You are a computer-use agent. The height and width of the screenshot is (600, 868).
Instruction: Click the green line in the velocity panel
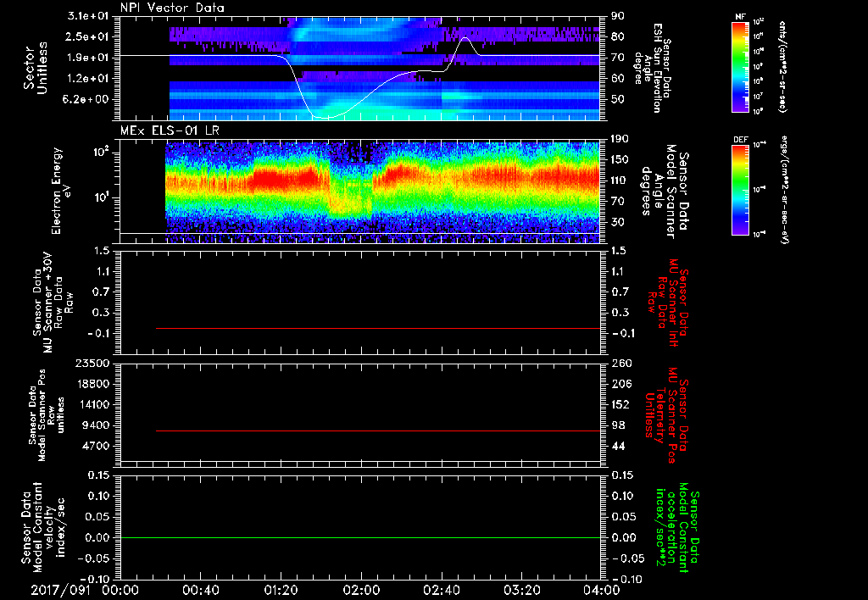[360, 537]
